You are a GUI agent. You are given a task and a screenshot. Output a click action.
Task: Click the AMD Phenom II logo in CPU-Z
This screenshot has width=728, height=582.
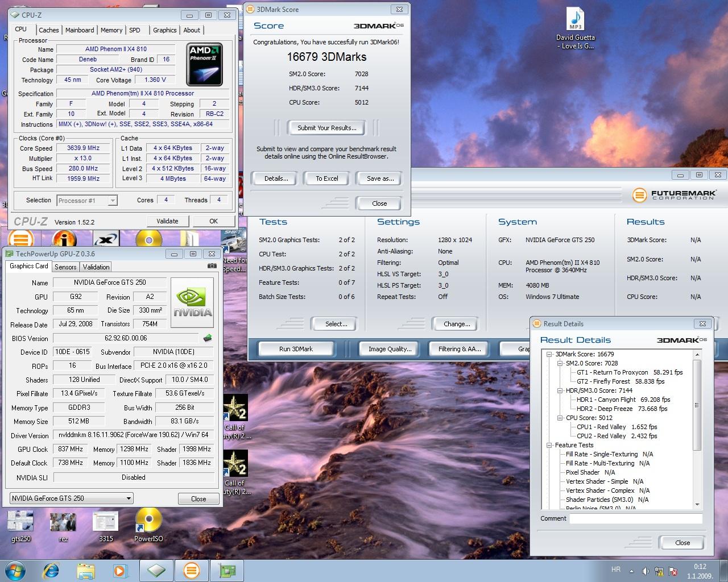204,64
